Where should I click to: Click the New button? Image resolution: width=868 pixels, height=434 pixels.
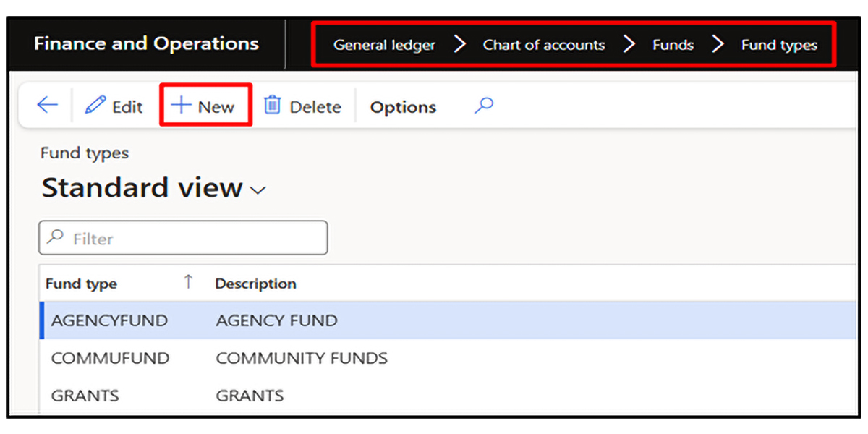tap(206, 105)
